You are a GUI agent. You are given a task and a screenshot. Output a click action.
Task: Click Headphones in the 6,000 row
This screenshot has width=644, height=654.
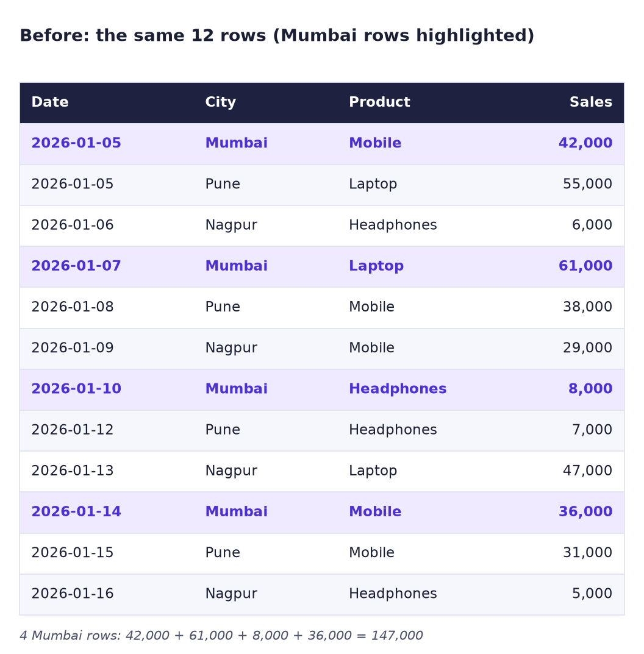tap(393, 226)
